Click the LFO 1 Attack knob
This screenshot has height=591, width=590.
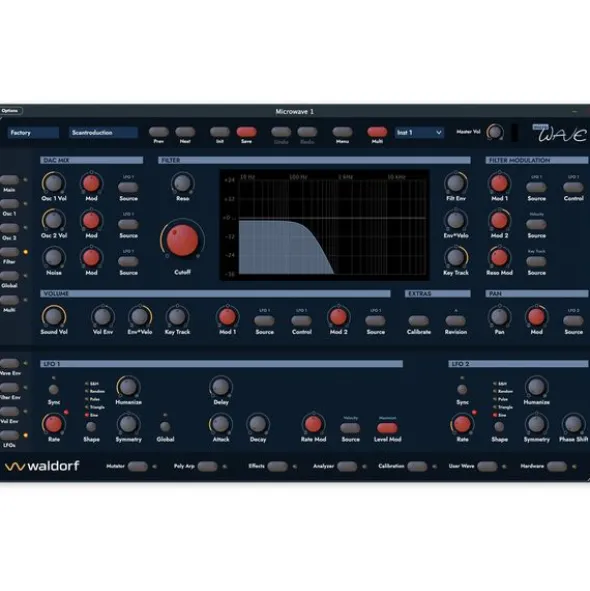click(221, 424)
